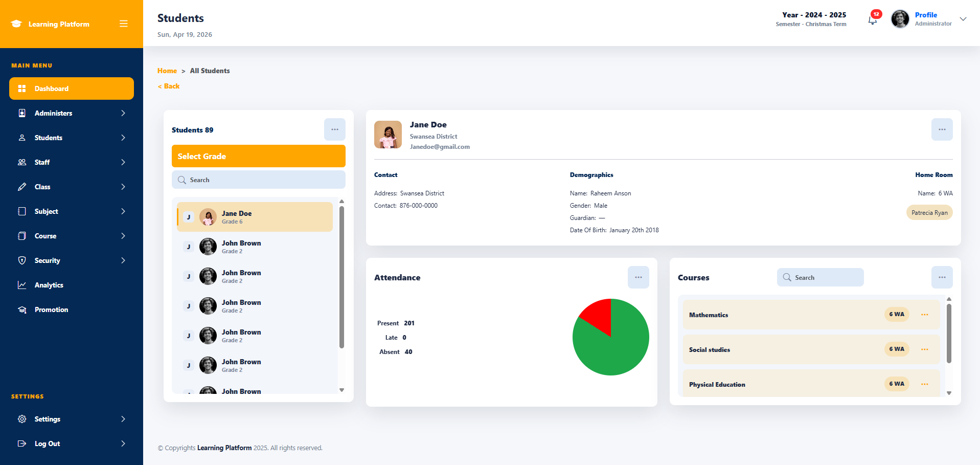The image size is (980, 465).
Task: Select Dashboard in the main menu
Action: (x=72, y=88)
